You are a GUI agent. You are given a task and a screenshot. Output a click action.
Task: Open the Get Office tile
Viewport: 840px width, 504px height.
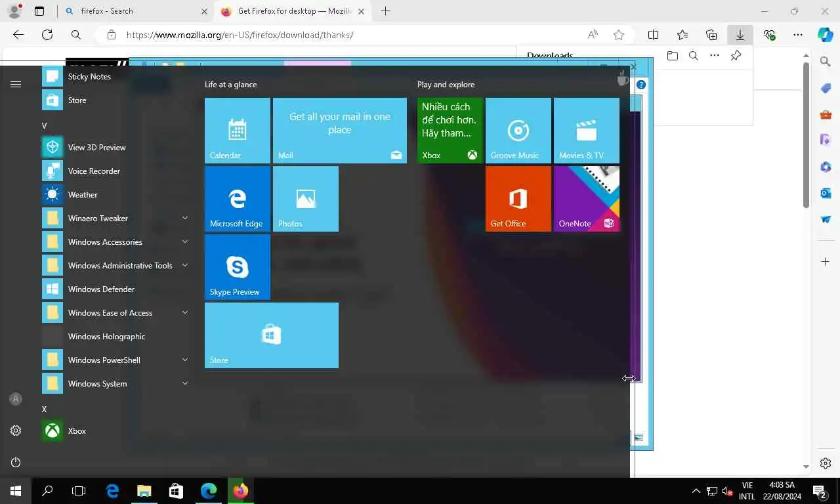coord(518,199)
